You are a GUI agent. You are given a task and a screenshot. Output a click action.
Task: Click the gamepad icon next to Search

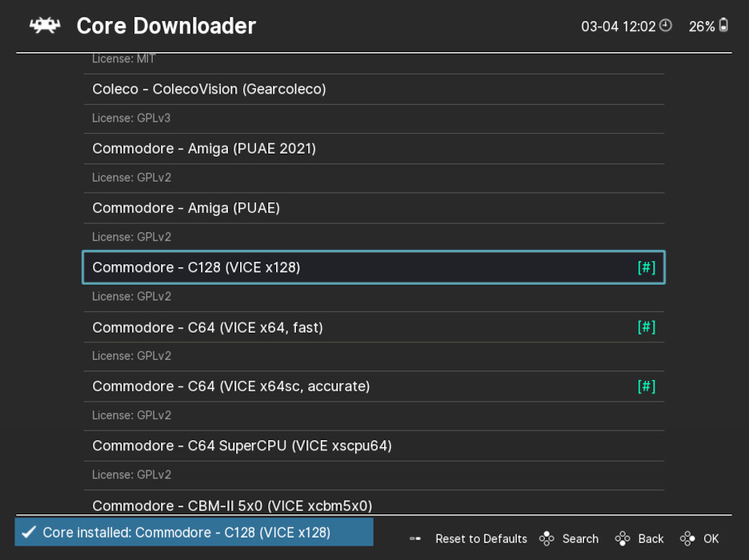(547, 538)
